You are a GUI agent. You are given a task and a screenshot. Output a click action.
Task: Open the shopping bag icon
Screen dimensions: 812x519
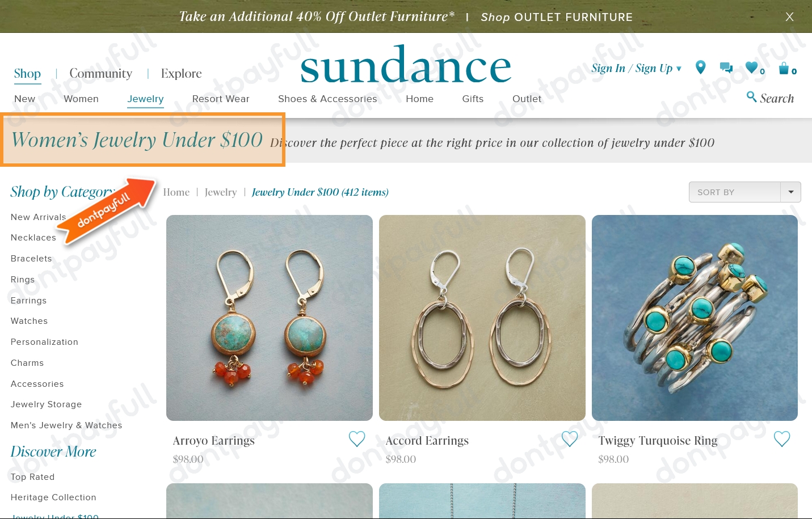tap(784, 68)
